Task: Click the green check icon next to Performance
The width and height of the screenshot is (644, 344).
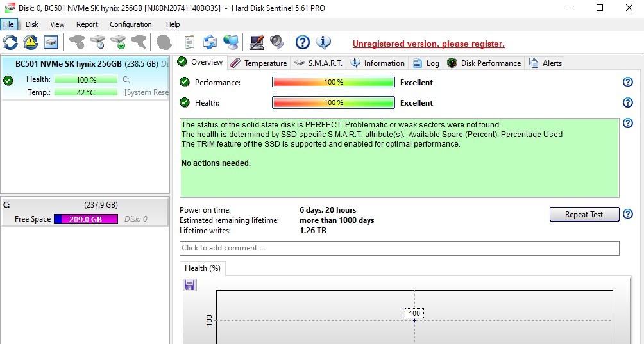Action: 184,82
